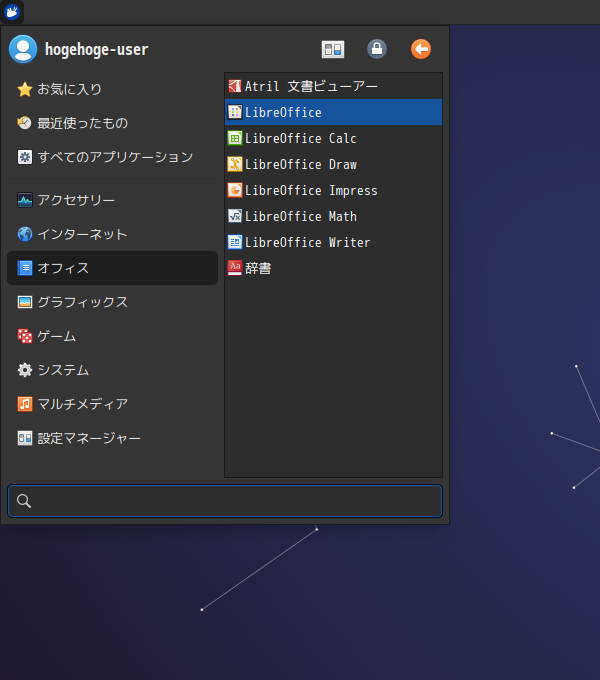The image size is (600, 680).
Task: Click the magnifier icon in search box
Action: click(x=24, y=501)
